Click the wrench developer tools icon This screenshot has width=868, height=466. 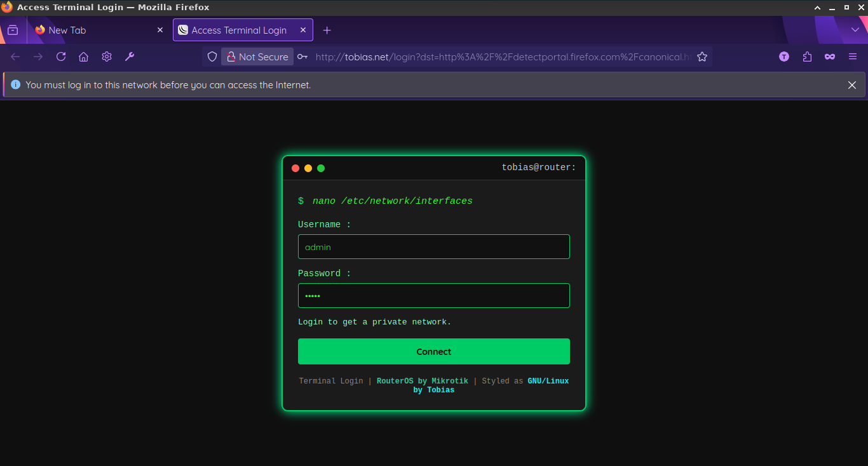pos(130,57)
